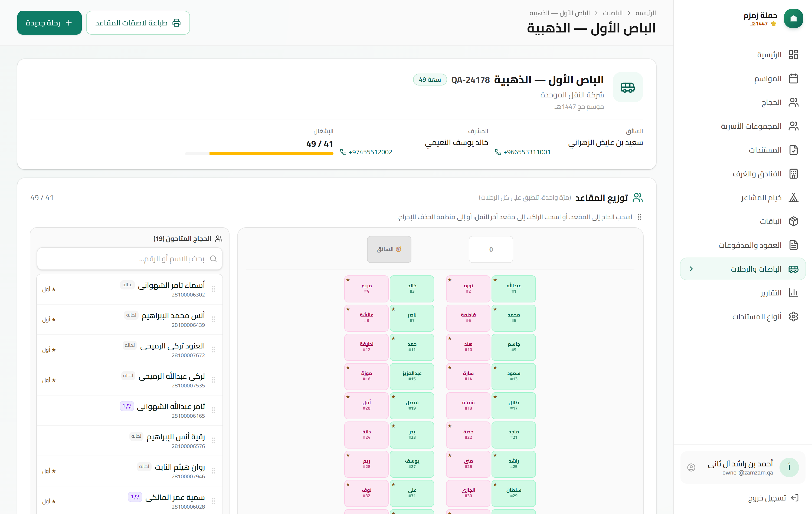The width and height of the screenshot is (812, 514).
Task: Click the occupancy progress bar
Action: click(x=259, y=154)
